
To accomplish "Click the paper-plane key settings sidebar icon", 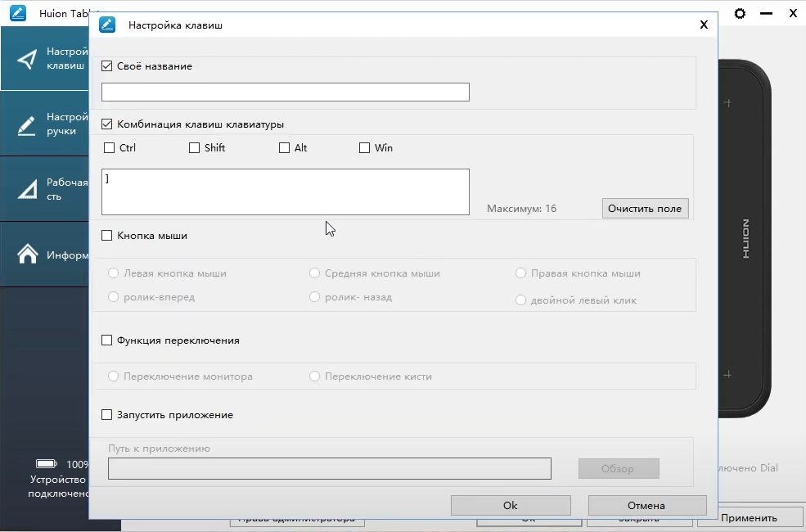I will [x=27, y=59].
